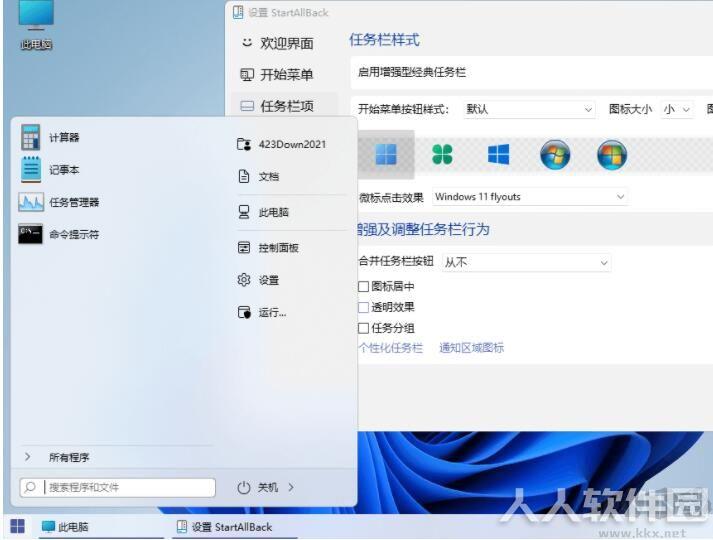Viewport: 713px width, 540px height.
Task: Select the Windows 11 start button style
Action: pos(386,155)
